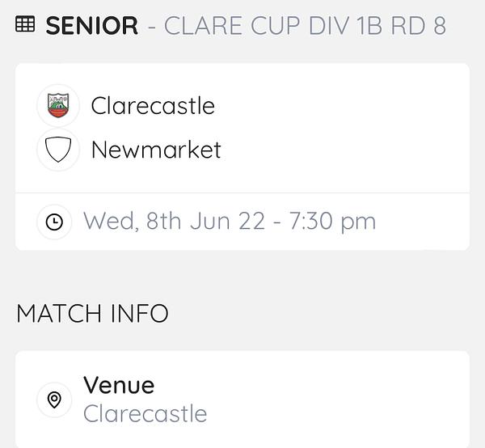Tap the blank Newmarket shield crest
This screenshot has width=485, height=448.
click(58, 150)
